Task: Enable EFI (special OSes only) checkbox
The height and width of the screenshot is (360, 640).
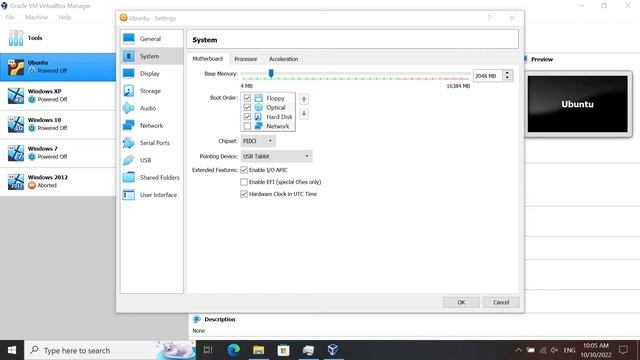Action: click(x=244, y=182)
